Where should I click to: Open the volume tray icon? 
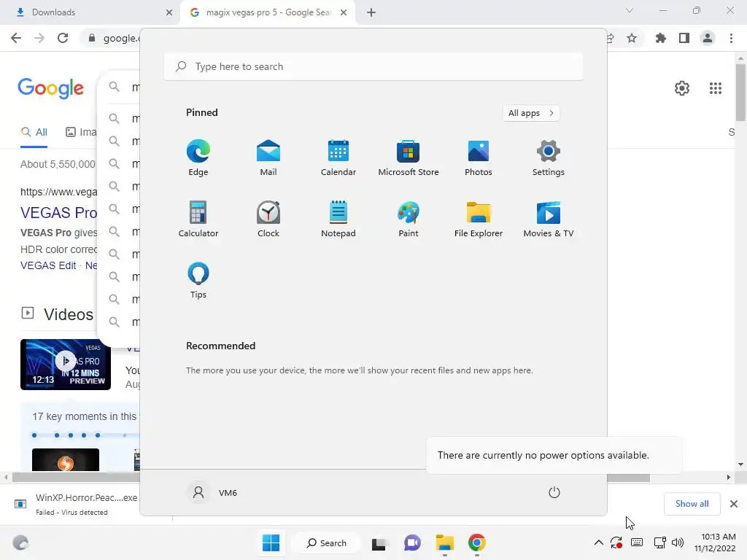point(678,542)
